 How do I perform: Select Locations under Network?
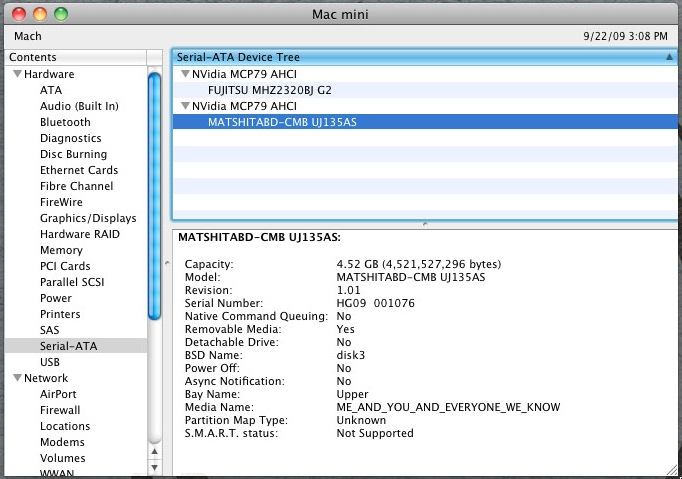click(65, 426)
